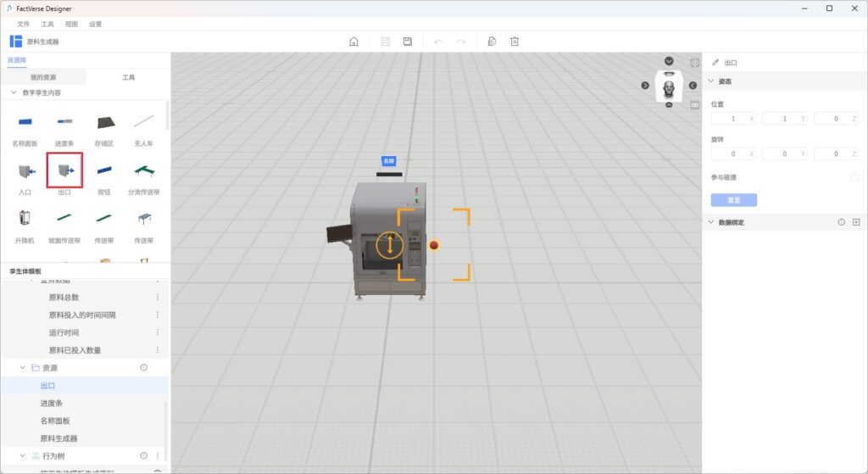Select the 升降机 elevator asset icon
868x474 pixels.
(25, 219)
